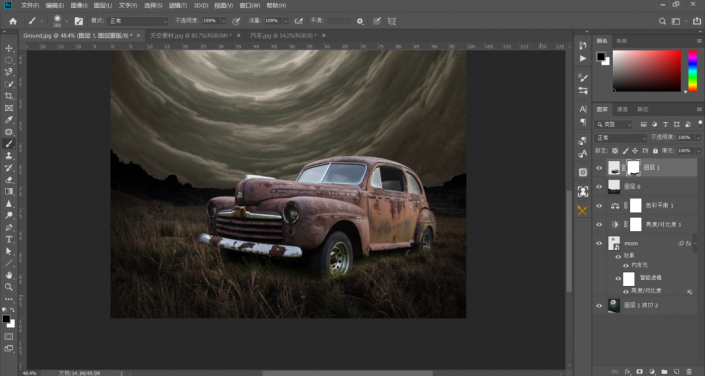
Task: Select the Zoom tool
Action: pos(9,287)
